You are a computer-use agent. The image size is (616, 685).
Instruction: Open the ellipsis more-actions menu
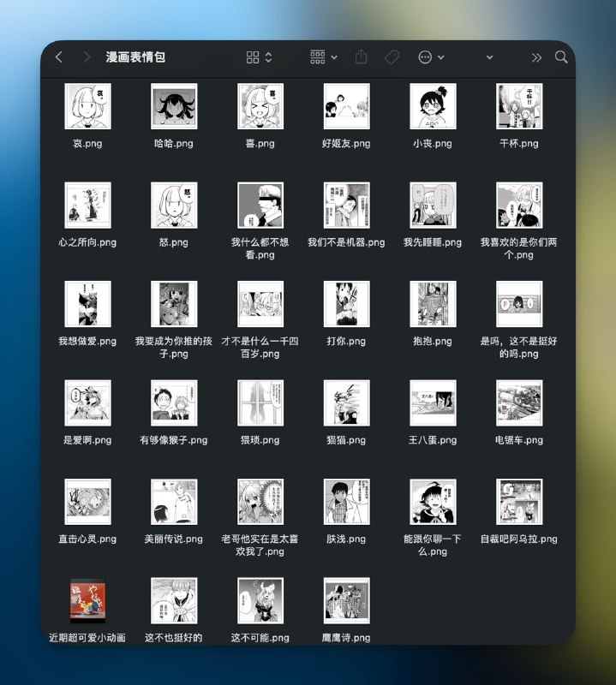[430, 57]
